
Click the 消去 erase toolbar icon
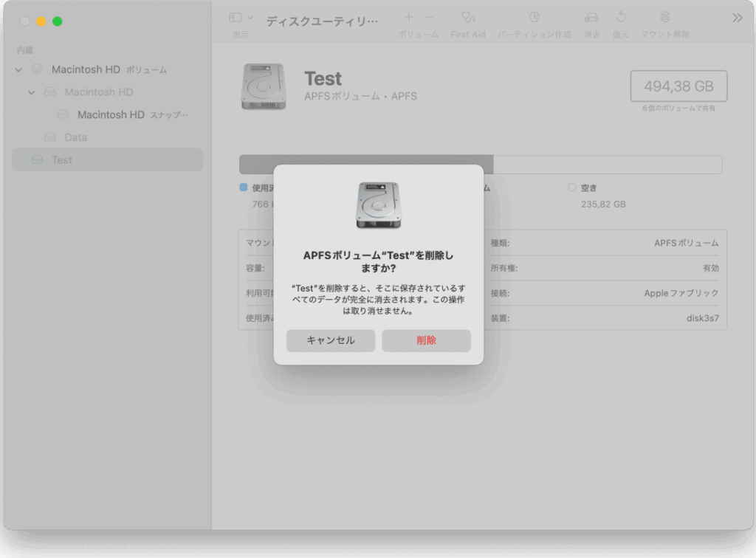point(591,17)
